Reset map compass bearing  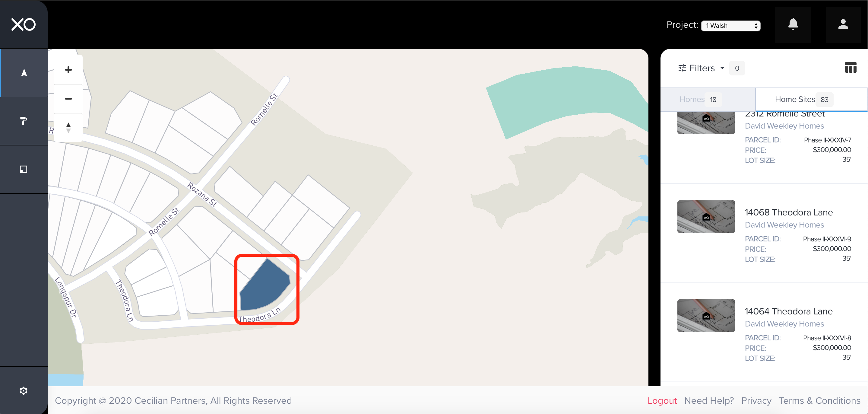pyautogui.click(x=68, y=127)
